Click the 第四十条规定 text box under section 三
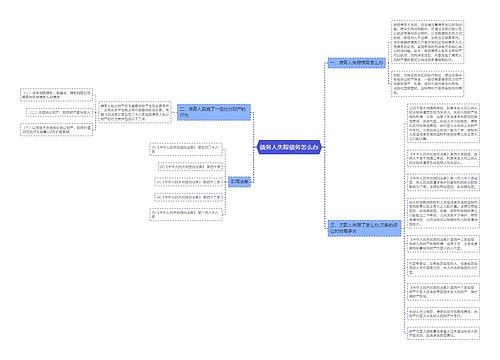The height and width of the screenshot is (360, 500). [x=443, y=159]
